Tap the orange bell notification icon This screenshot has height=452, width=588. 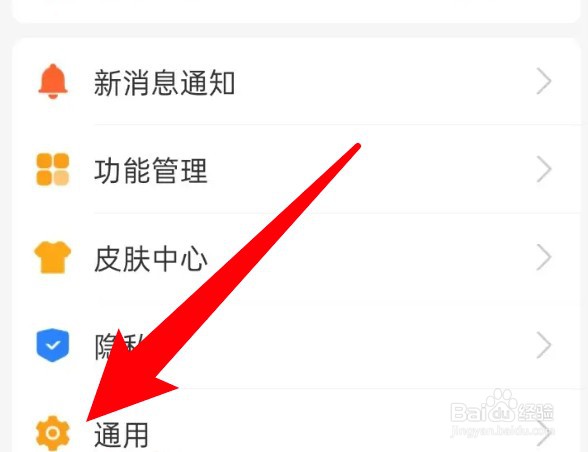tap(53, 81)
